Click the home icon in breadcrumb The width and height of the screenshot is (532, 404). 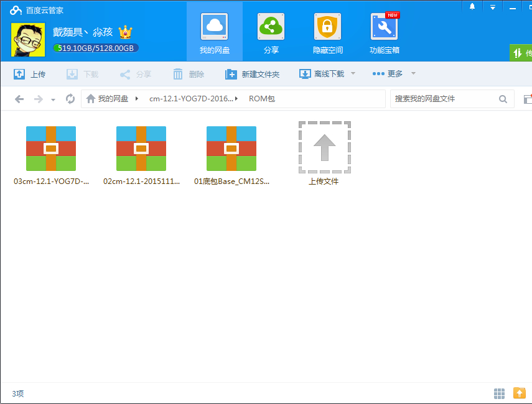91,99
